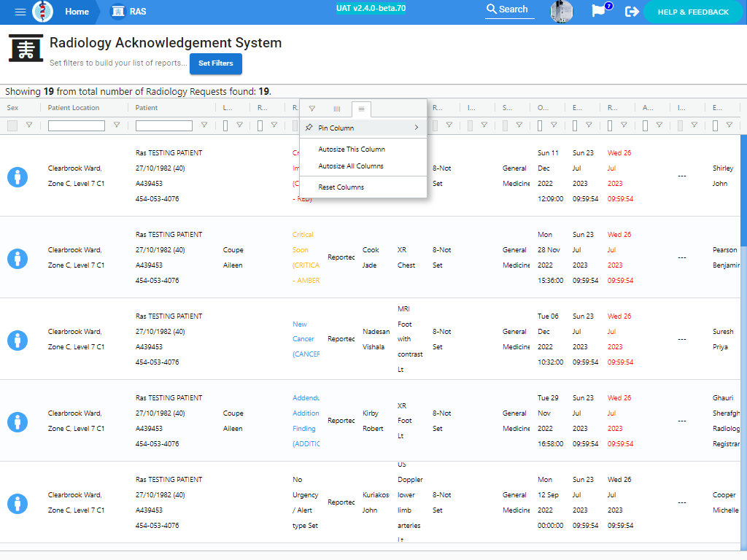
Task: Click the patient icon in Suresh Priya row
Action: [18, 341]
